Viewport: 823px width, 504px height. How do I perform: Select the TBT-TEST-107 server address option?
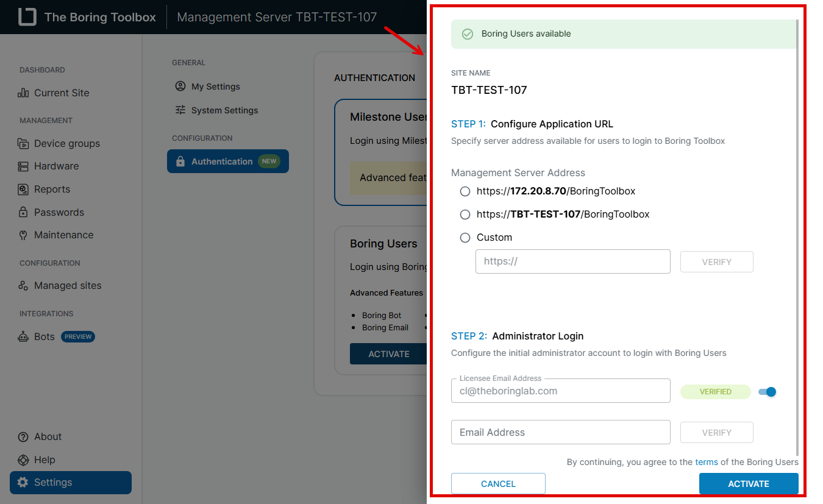(465, 215)
